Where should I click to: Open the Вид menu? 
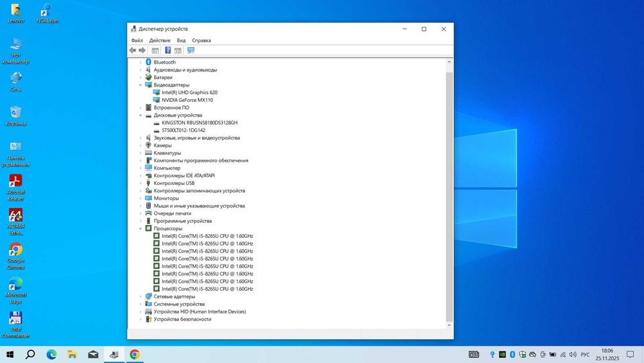tap(181, 40)
